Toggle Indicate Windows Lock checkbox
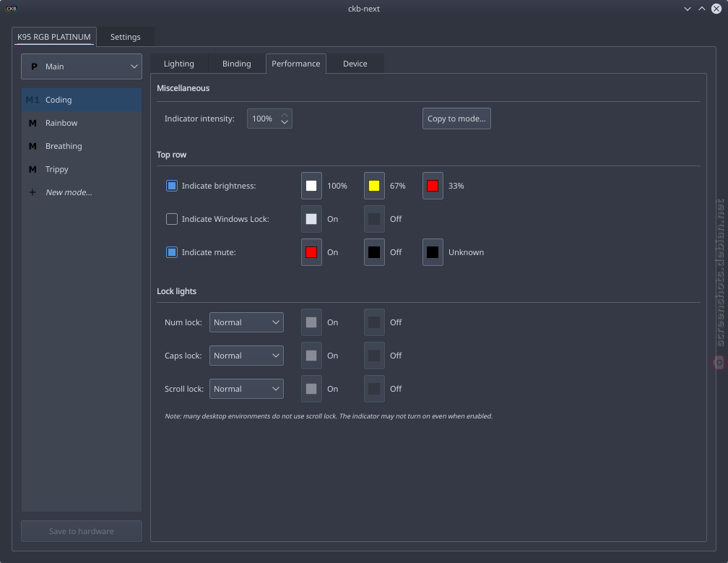This screenshot has height=563, width=728. click(172, 219)
